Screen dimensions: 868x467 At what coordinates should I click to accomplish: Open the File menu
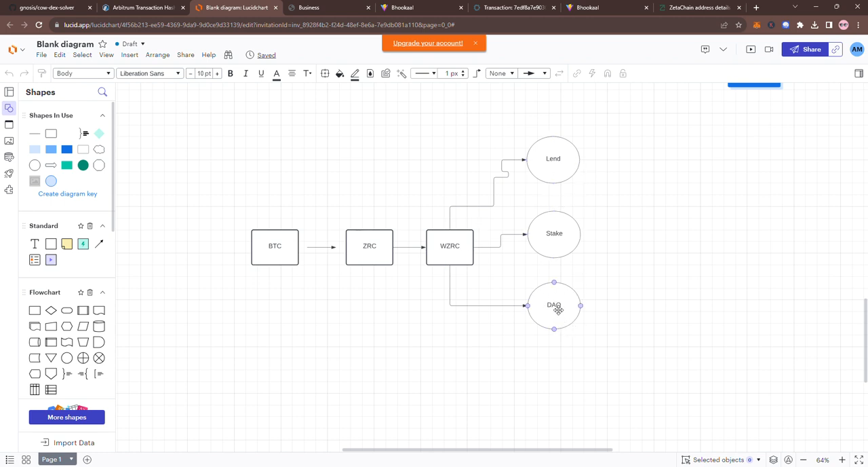point(41,55)
